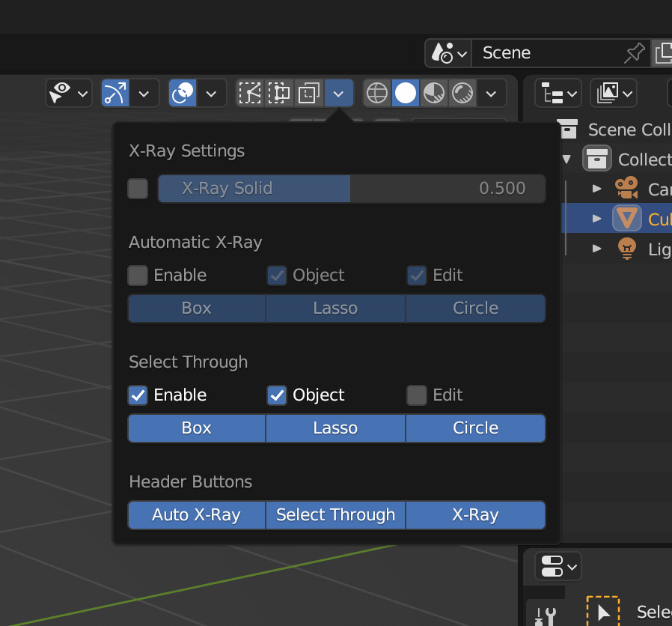Click the Select Through header icon
The width and height of the screenshot is (672, 626).
pos(279,93)
